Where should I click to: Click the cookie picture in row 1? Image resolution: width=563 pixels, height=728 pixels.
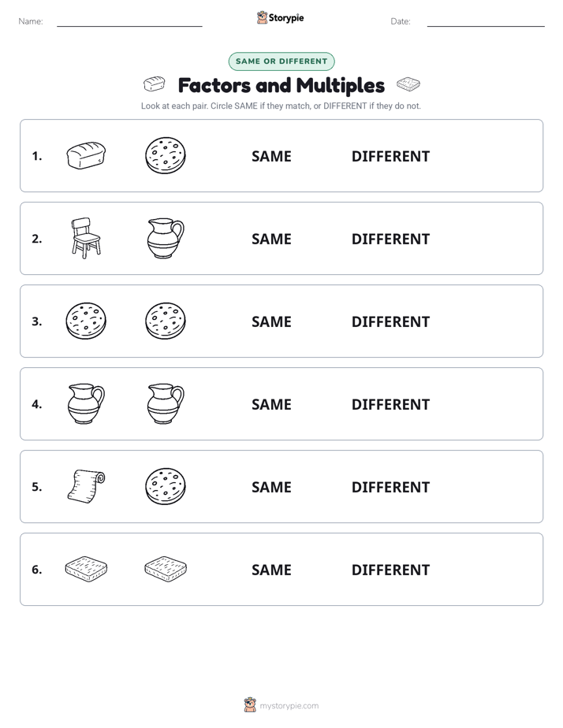pyautogui.click(x=166, y=155)
